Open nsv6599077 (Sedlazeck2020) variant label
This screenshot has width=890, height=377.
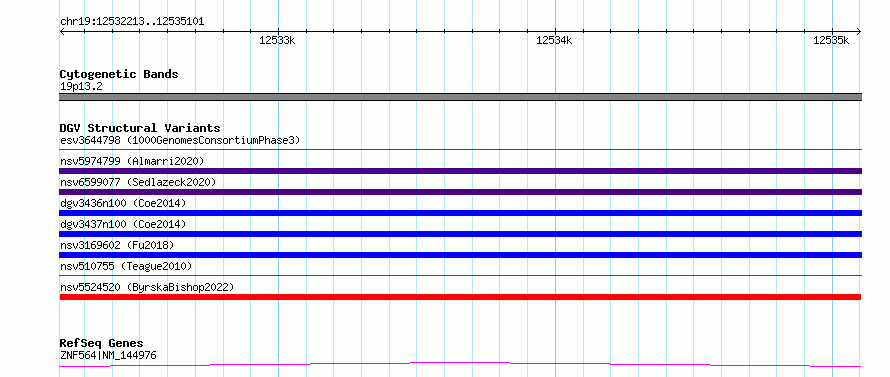[138, 182]
